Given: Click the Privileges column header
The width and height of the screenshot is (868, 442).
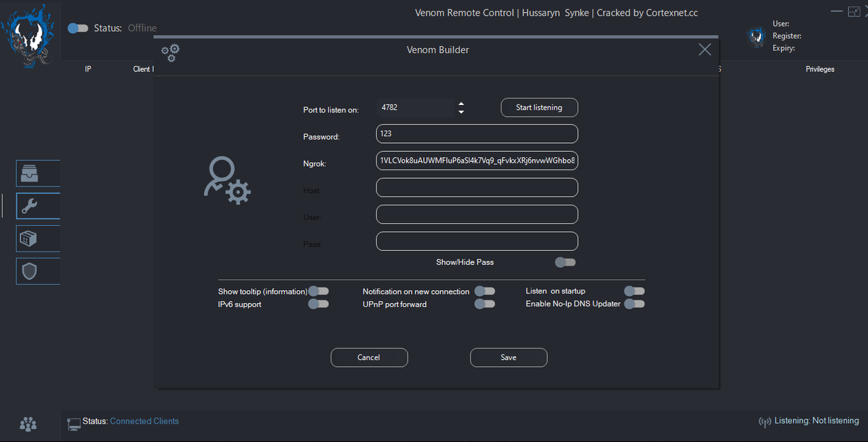Looking at the screenshot, I should tap(820, 69).
